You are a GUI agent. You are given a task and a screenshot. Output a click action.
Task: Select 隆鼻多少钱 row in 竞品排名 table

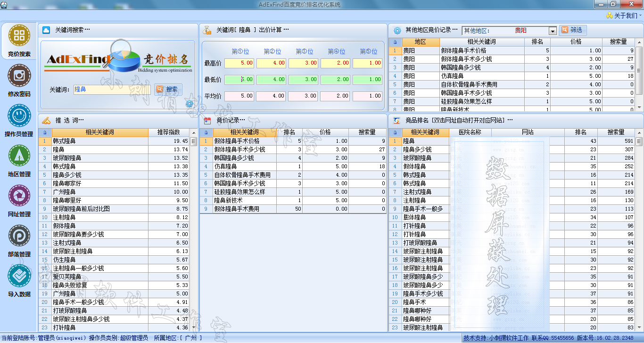point(512,149)
